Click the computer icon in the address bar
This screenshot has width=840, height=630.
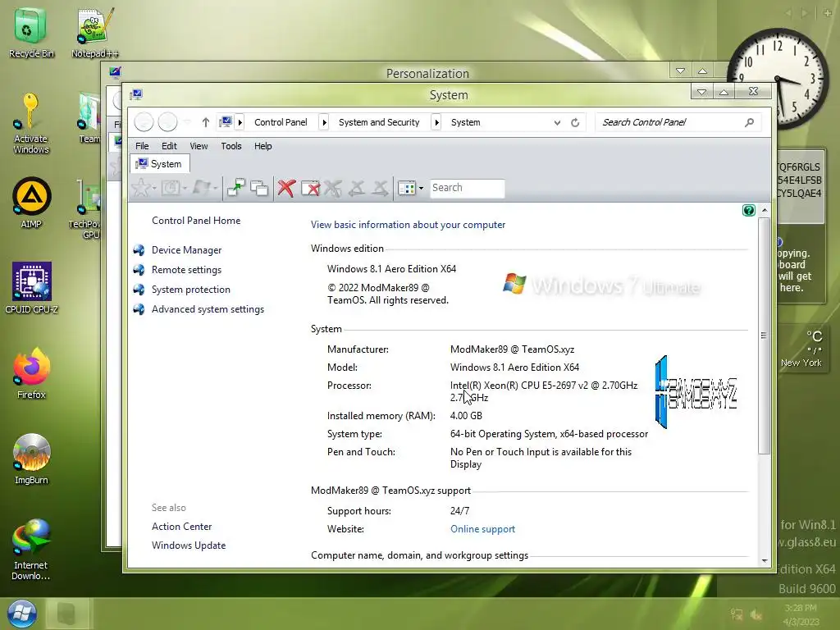click(x=226, y=122)
